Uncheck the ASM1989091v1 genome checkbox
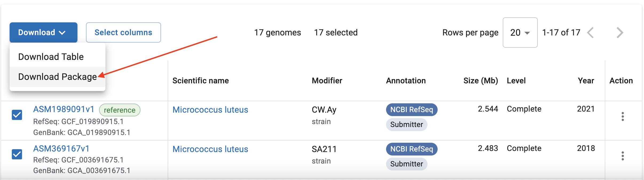The width and height of the screenshot is (644, 180). [17, 115]
